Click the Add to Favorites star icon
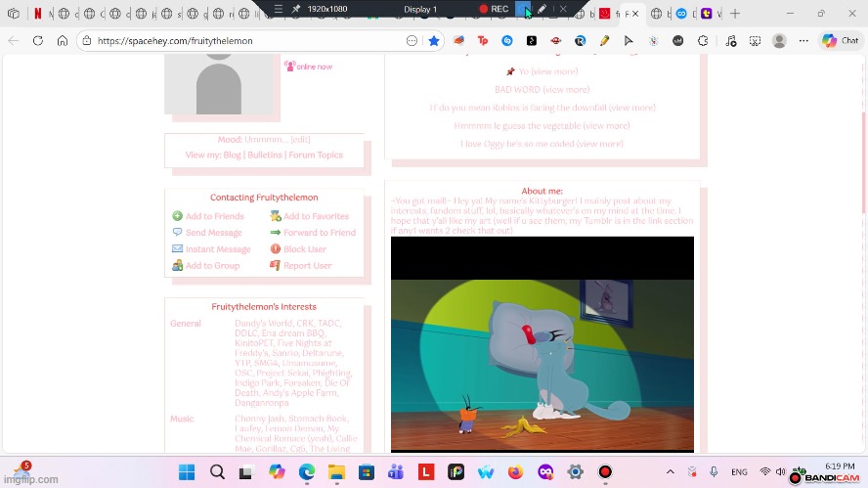Viewport: 868px width, 488px height. pyautogui.click(x=276, y=216)
